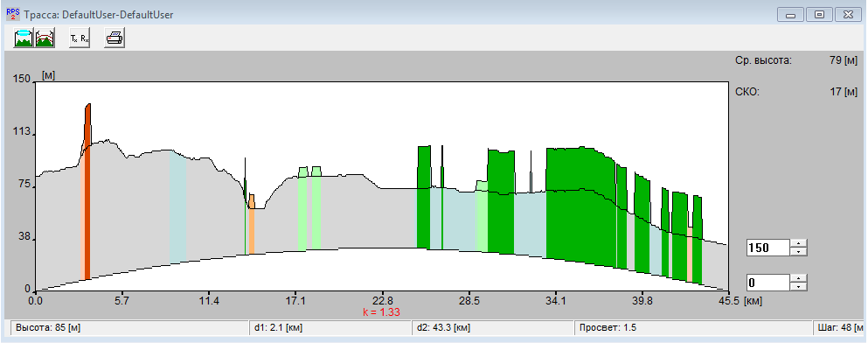Click the 39.8 km distance axis label

coord(642,302)
